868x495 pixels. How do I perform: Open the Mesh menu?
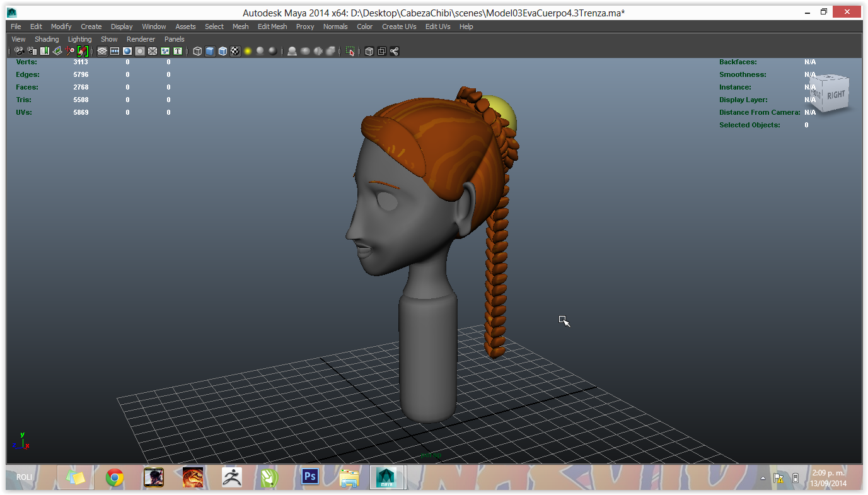pyautogui.click(x=240, y=26)
